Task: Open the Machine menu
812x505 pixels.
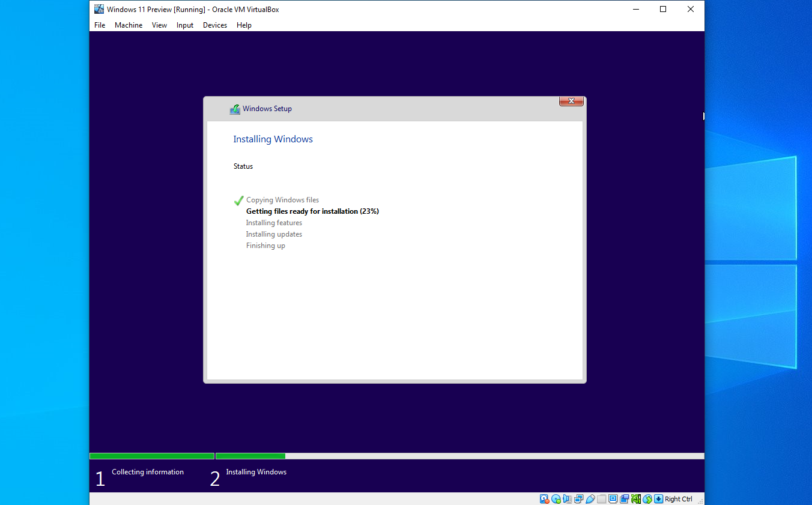Action: coord(129,25)
